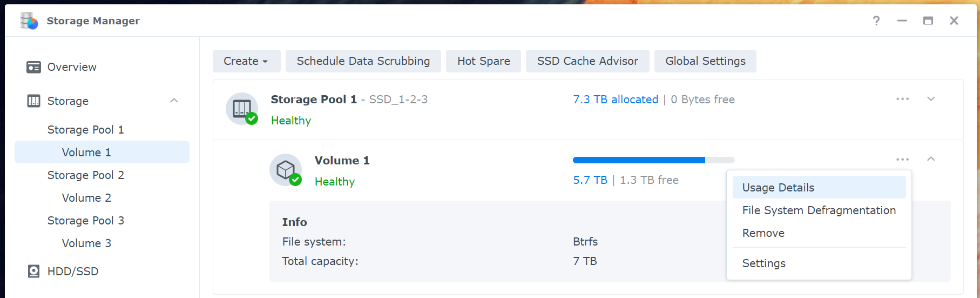Viewport: 980px width, 298px height.
Task: Expand Storage Pool 1 details chevron
Action: click(x=931, y=99)
